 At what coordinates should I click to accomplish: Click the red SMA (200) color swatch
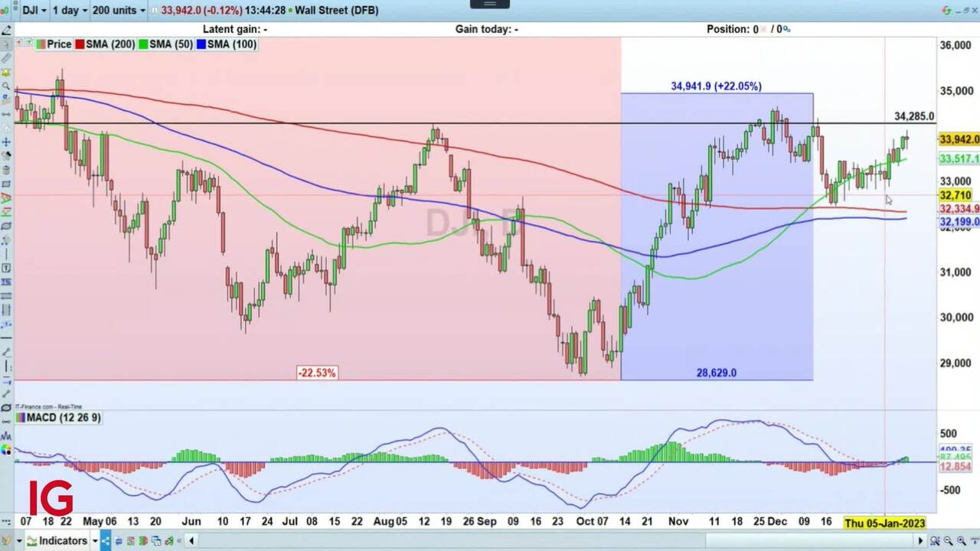(x=79, y=44)
